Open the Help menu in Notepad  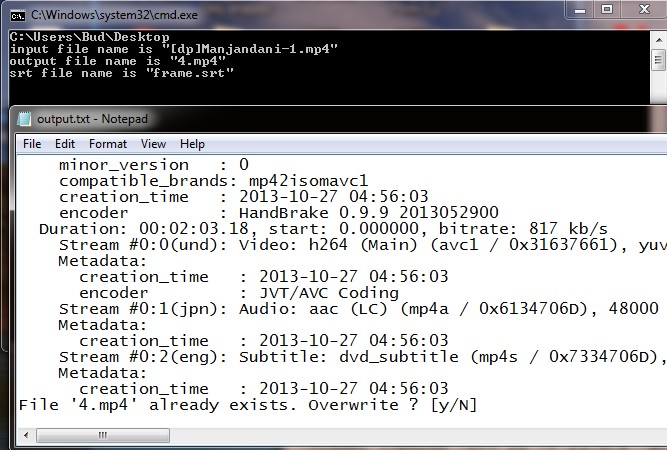pos(192,144)
